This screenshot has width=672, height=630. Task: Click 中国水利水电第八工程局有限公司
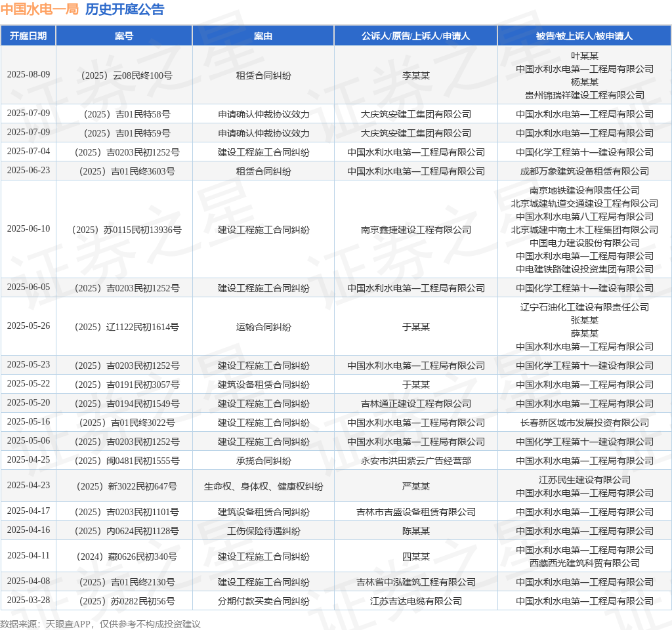point(585,217)
